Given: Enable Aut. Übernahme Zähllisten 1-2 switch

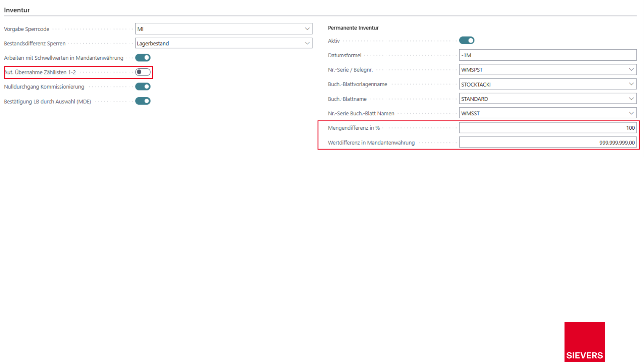Looking at the screenshot, I should (143, 72).
